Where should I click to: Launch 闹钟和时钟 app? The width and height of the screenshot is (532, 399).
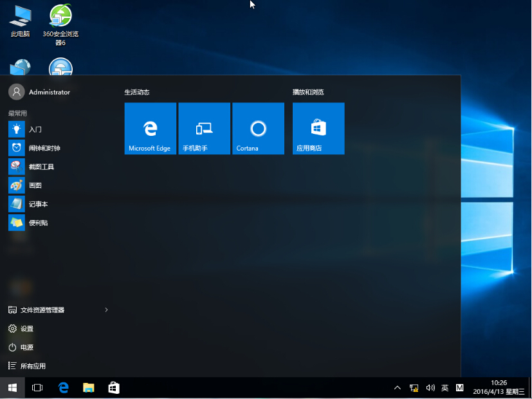coord(58,148)
